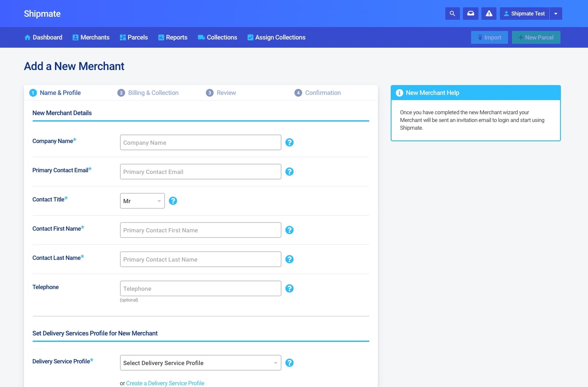This screenshot has height=387, width=588.
Task: Click the (optional) note under Telephone
Action: tap(129, 300)
